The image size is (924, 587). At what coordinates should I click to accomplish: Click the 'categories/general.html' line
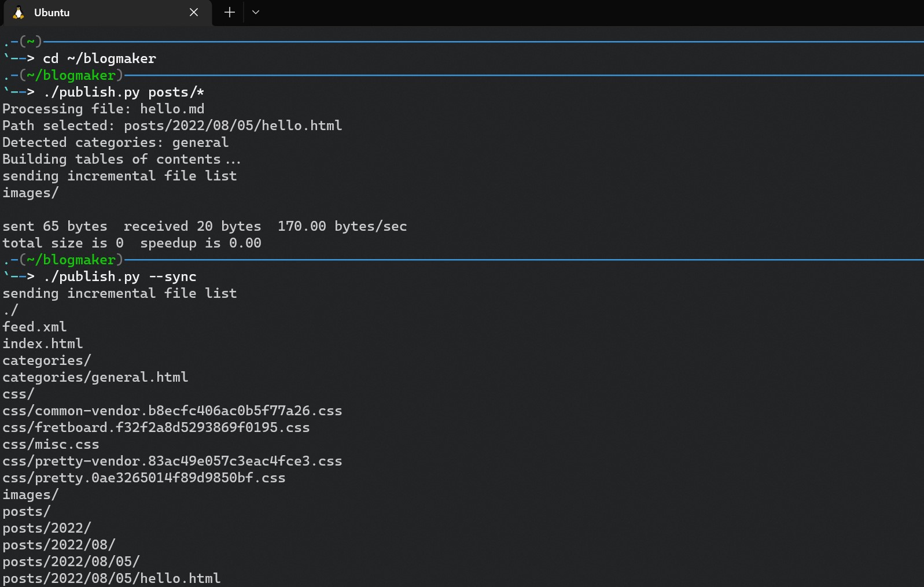[95, 377]
